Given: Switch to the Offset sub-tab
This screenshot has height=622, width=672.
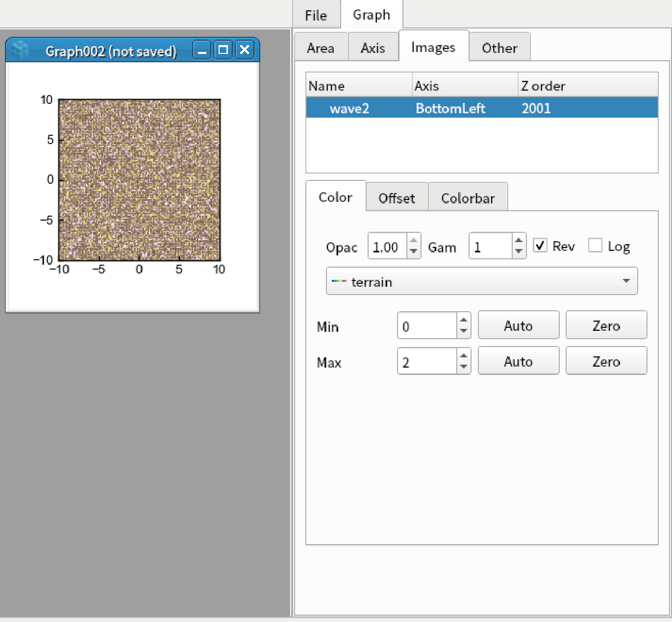Looking at the screenshot, I should click(397, 198).
